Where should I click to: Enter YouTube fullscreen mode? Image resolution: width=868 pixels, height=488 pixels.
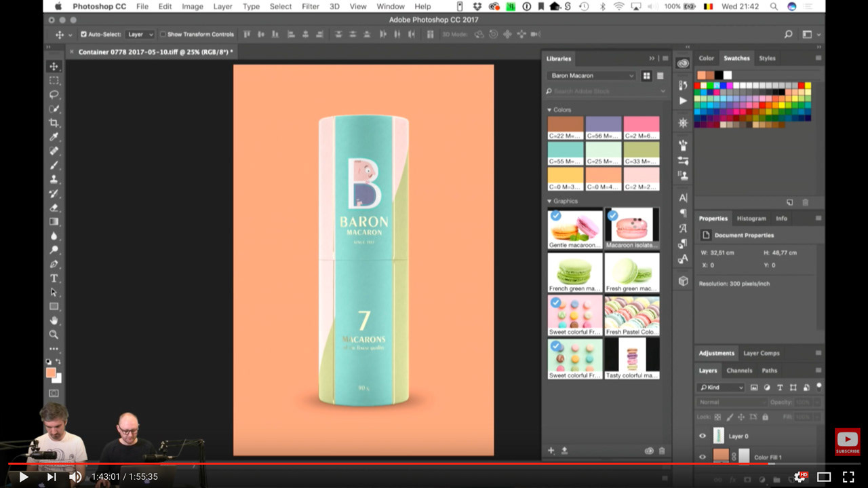pos(848,476)
